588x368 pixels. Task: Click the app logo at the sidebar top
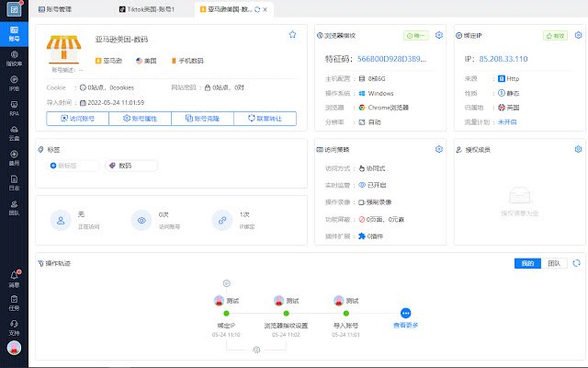(14, 9)
